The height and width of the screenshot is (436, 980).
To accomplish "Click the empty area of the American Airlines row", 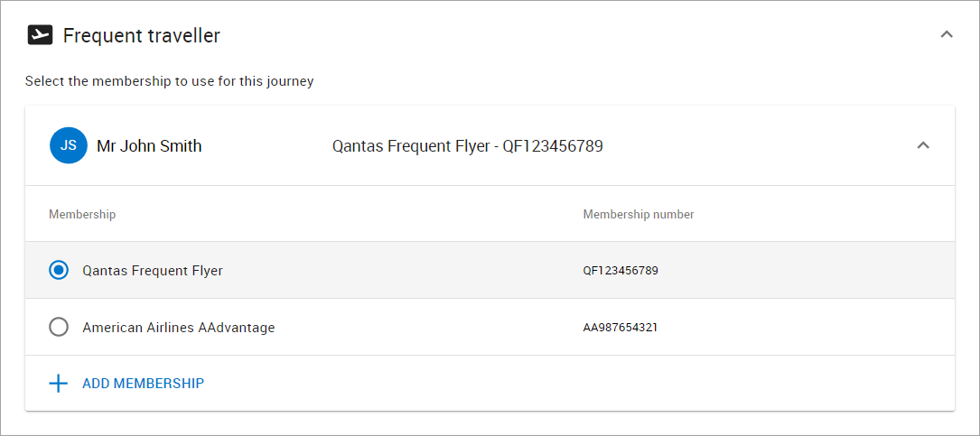I will (x=429, y=327).
